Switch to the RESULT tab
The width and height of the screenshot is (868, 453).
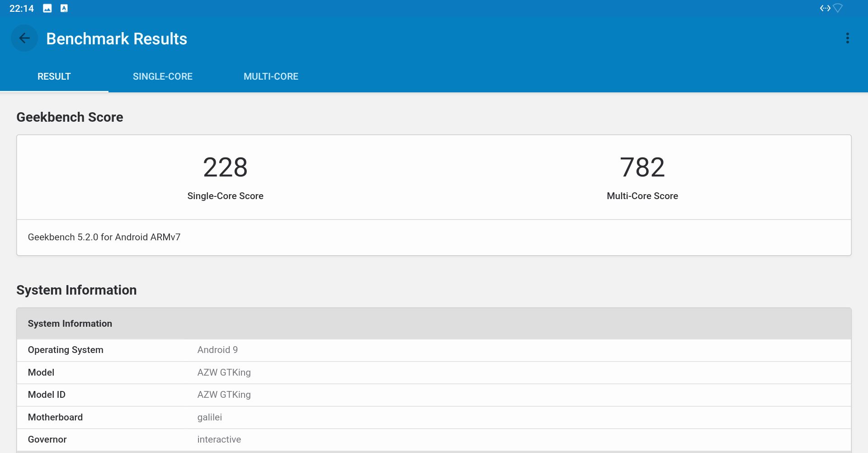coord(54,76)
